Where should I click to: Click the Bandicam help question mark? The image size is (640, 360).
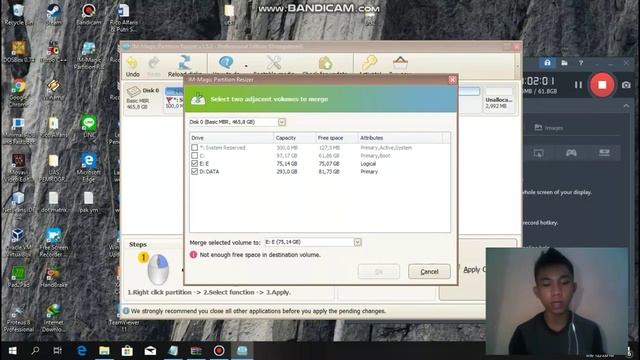pyautogui.click(x=581, y=63)
